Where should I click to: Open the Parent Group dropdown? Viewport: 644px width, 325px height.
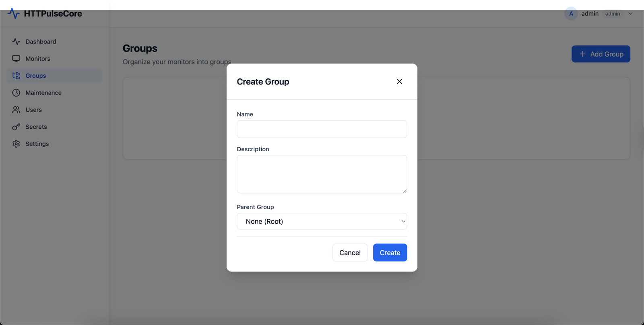322,221
